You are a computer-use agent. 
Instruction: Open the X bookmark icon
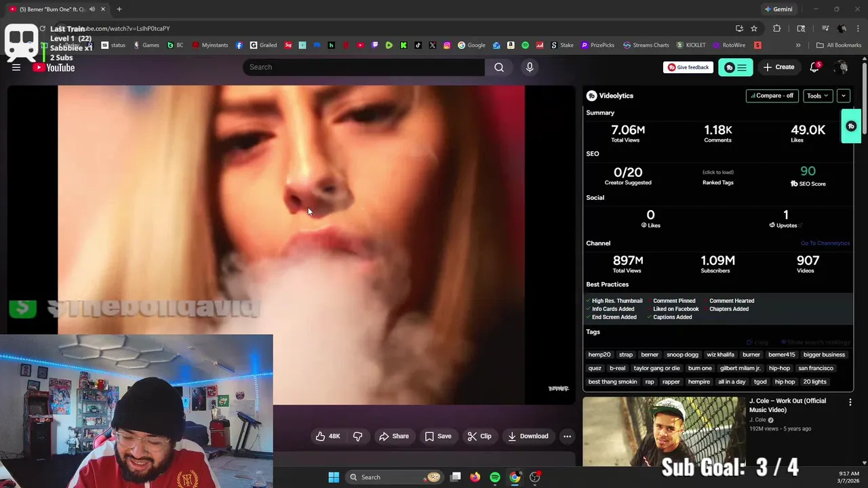coord(433,45)
